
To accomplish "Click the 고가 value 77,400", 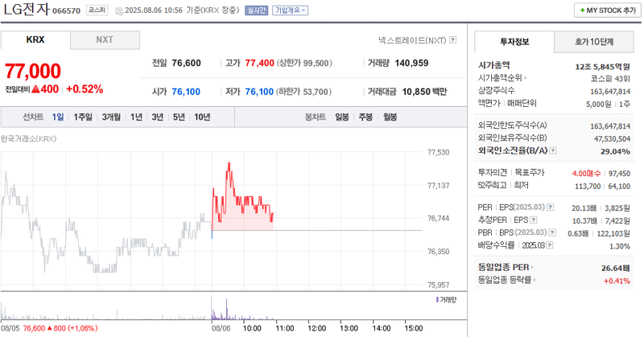I will [259, 64].
